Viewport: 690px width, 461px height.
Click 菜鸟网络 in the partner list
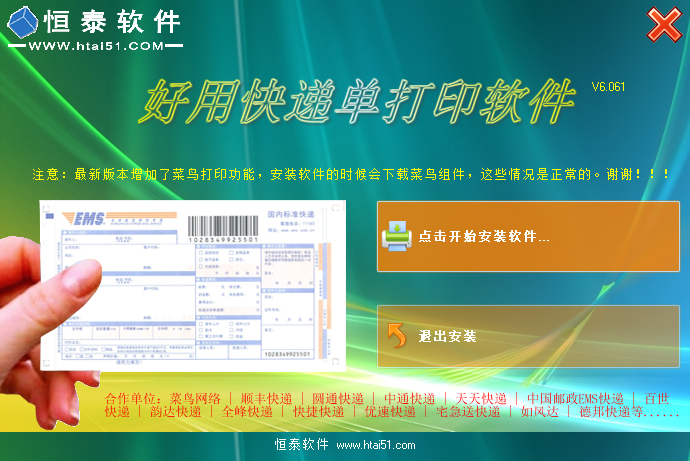195,399
